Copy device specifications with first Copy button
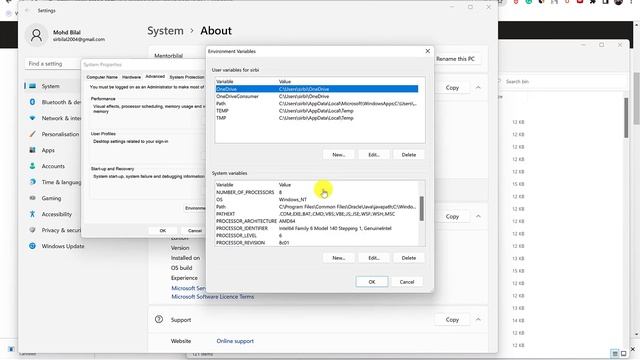Viewport: 640px width, 360px height. (x=452, y=88)
